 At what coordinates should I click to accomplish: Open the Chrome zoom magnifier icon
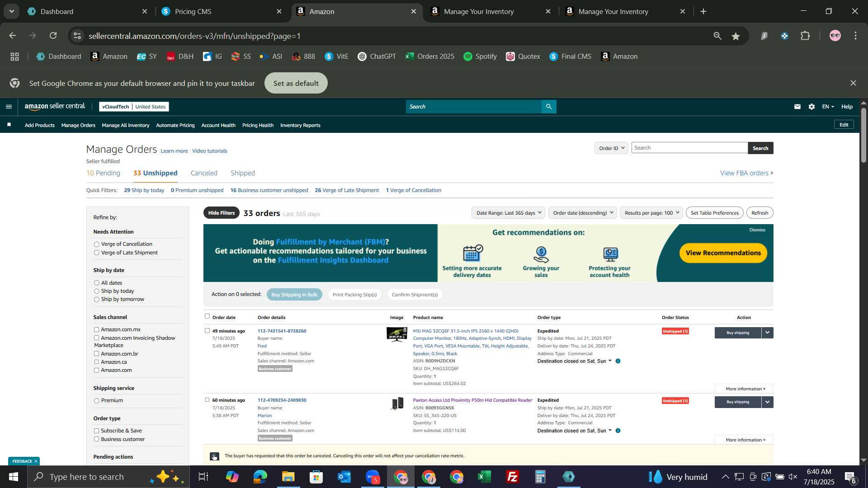coord(717,36)
